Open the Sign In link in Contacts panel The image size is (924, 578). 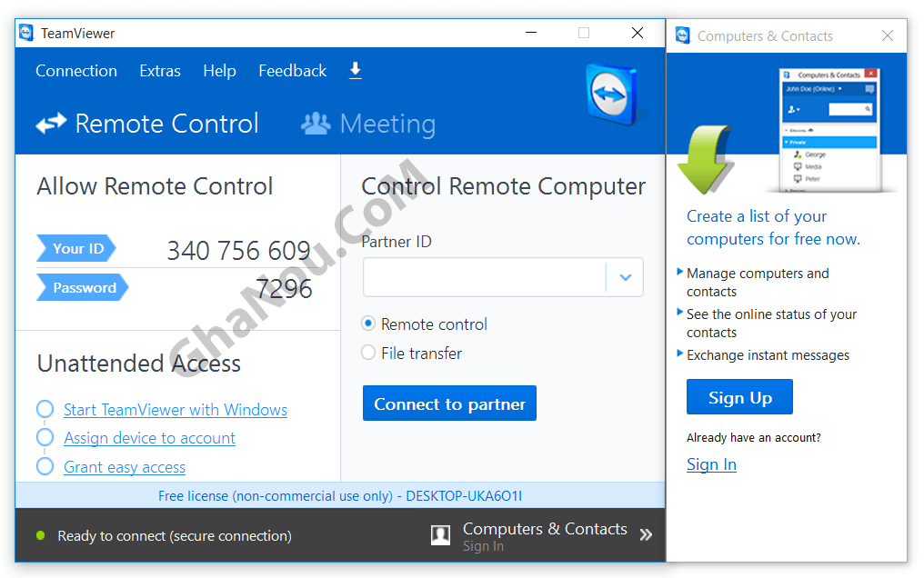pos(711,464)
